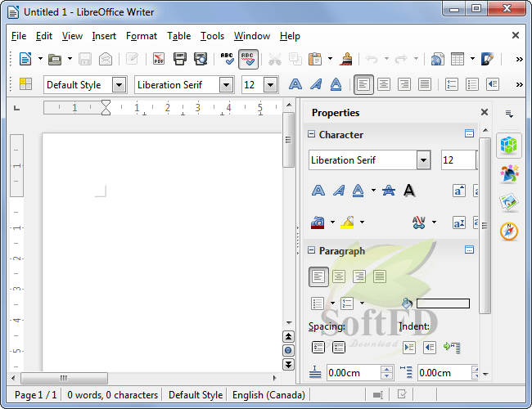The height and width of the screenshot is (409, 532).
Task: Click the Print icon
Action: (x=180, y=59)
